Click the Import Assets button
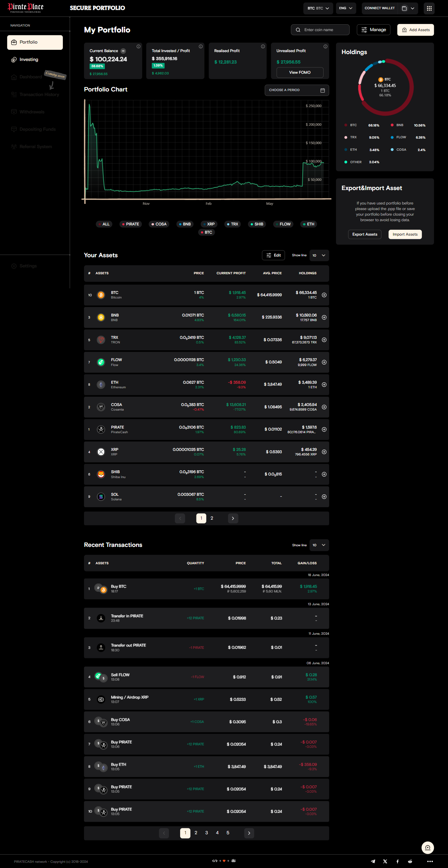This screenshot has width=448, height=868. (405, 235)
